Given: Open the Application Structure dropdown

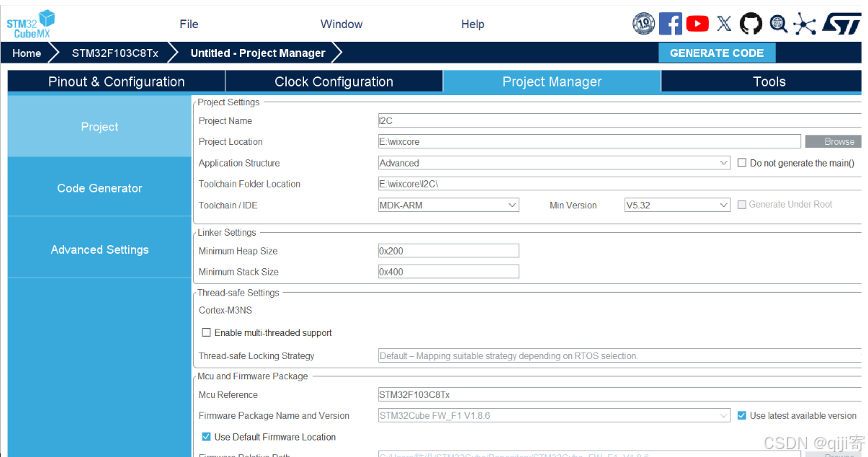Looking at the screenshot, I should tap(555, 163).
